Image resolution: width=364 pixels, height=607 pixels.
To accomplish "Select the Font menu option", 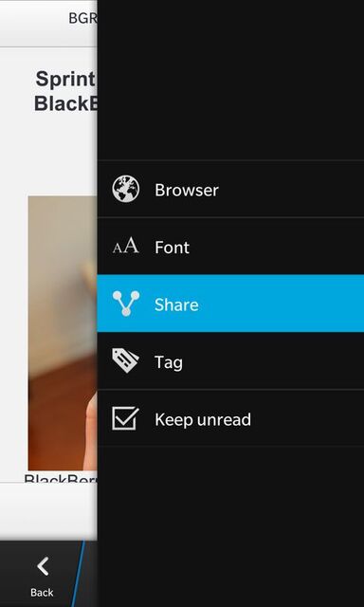I will [230, 247].
